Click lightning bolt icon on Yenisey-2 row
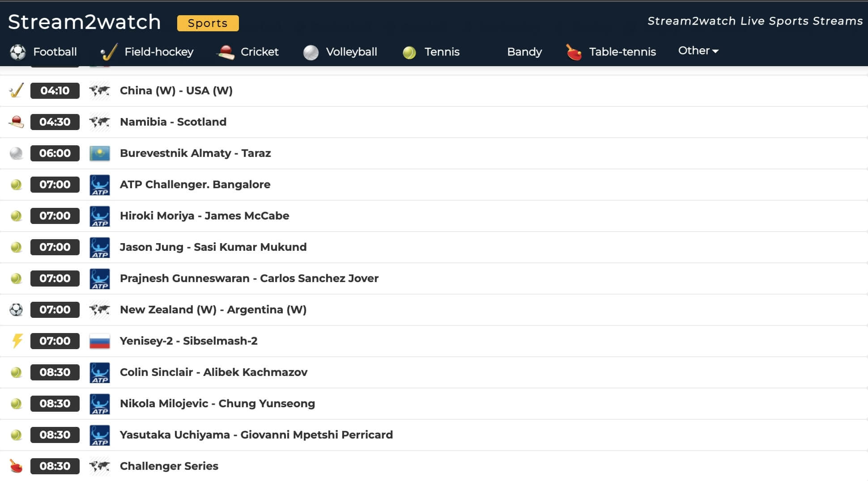This screenshot has height=481, width=868. [17, 341]
